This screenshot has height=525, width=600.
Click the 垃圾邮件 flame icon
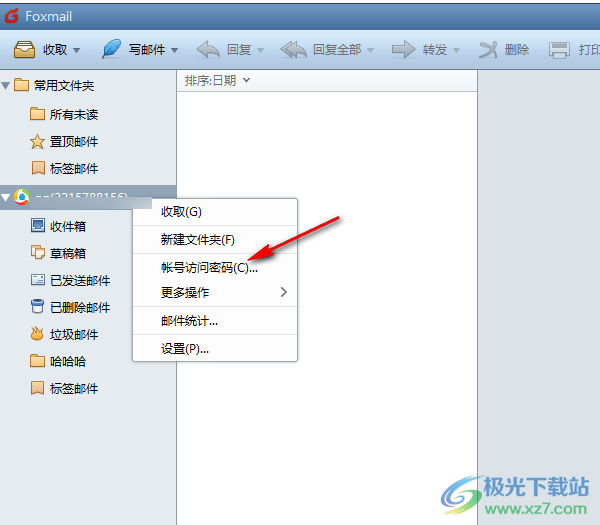37,334
